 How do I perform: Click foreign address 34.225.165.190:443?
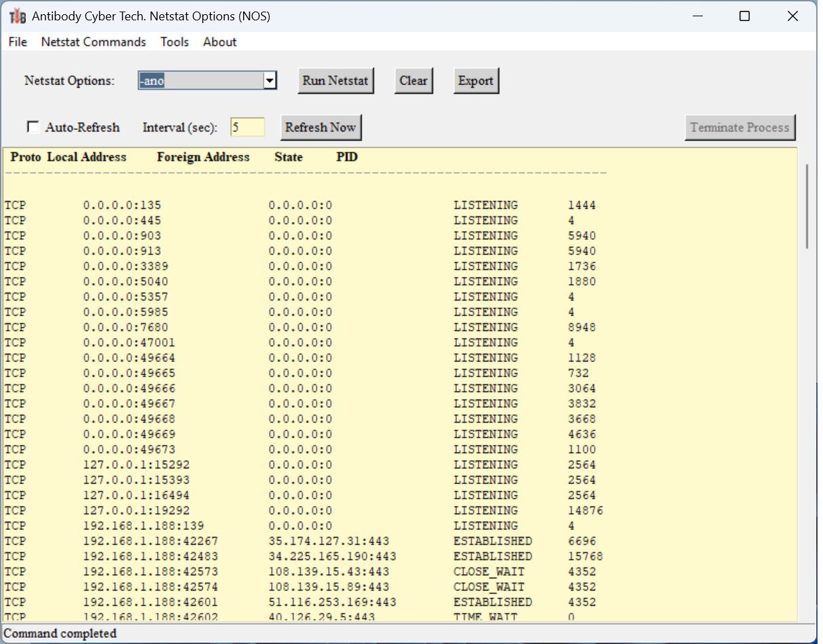click(332, 556)
